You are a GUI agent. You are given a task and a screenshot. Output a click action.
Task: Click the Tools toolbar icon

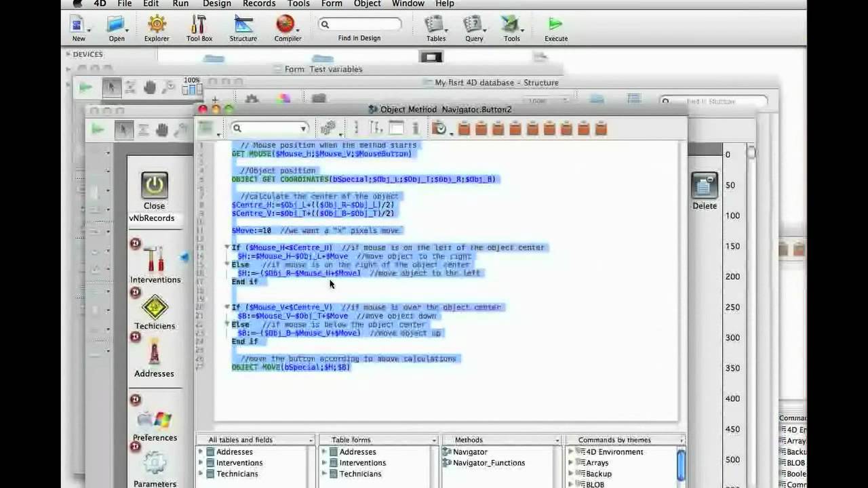511,24
